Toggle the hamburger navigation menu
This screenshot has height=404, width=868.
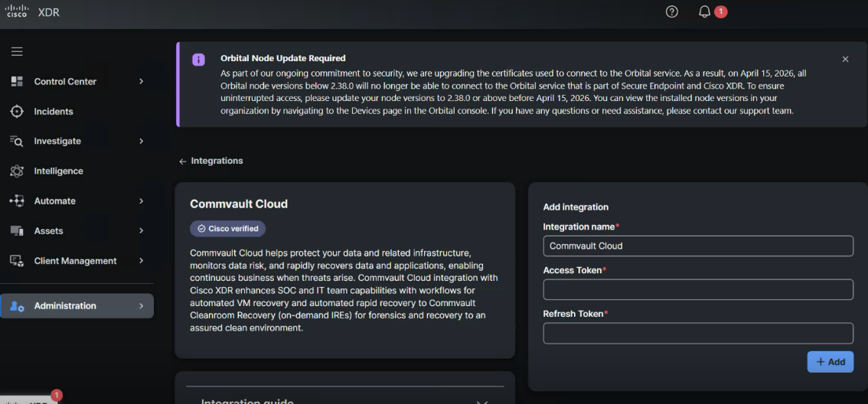[17, 51]
